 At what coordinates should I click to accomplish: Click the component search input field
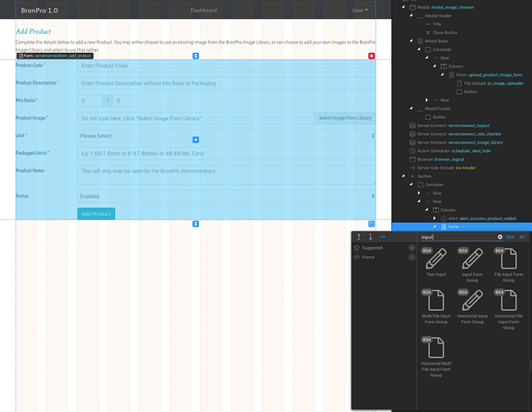point(458,236)
